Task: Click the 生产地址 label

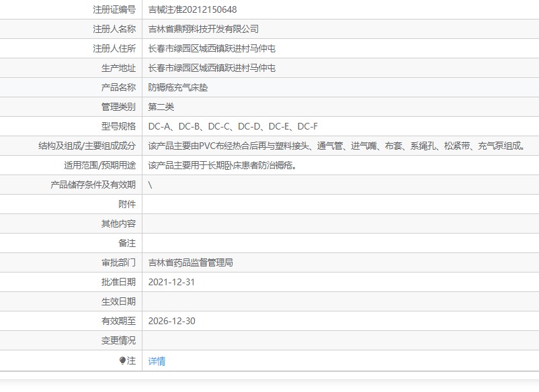Action: click(118, 68)
